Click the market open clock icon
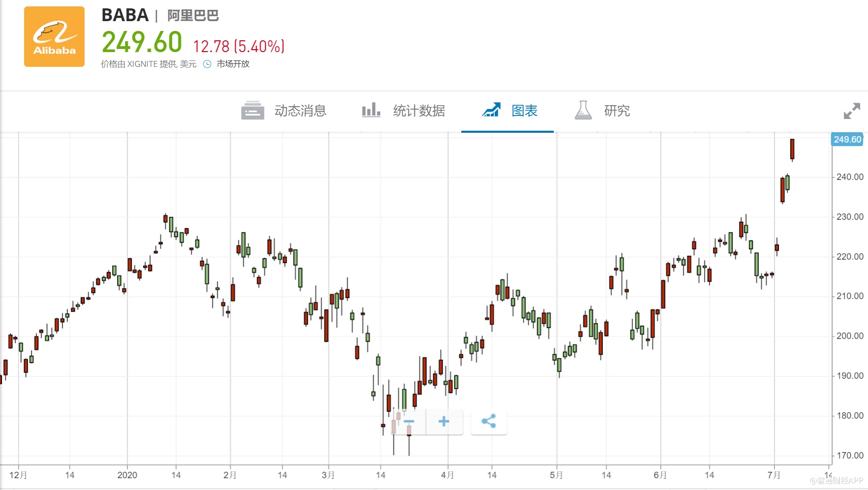The width and height of the screenshot is (868, 490). [207, 64]
